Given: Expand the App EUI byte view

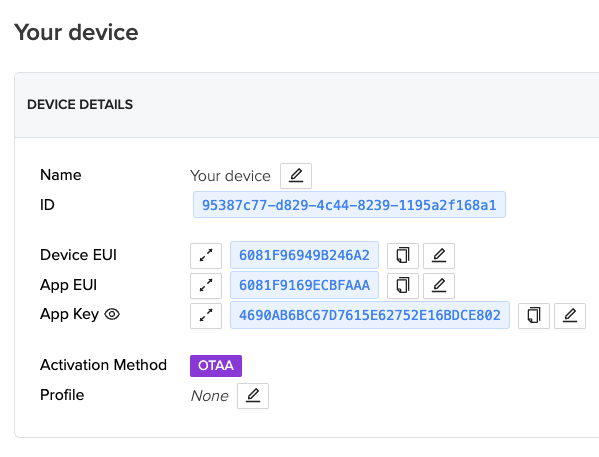Looking at the screenshot, I should click(206, 285).
